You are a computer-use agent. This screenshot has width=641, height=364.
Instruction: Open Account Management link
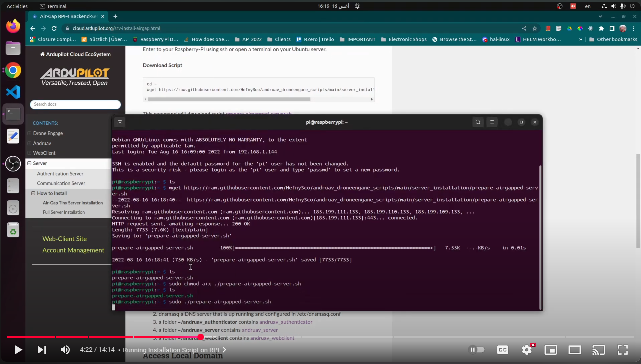click(73, 250)
